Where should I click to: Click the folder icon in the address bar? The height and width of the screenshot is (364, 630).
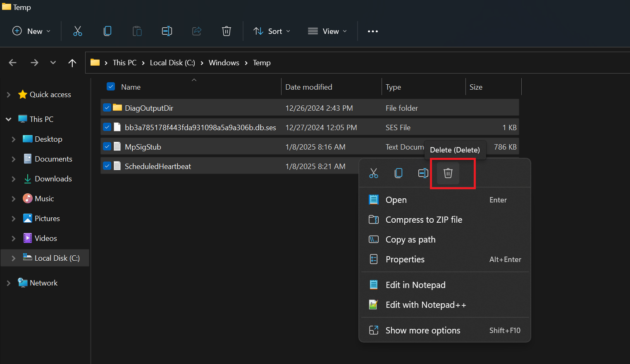pyautogui.click(x=95, y=62)
